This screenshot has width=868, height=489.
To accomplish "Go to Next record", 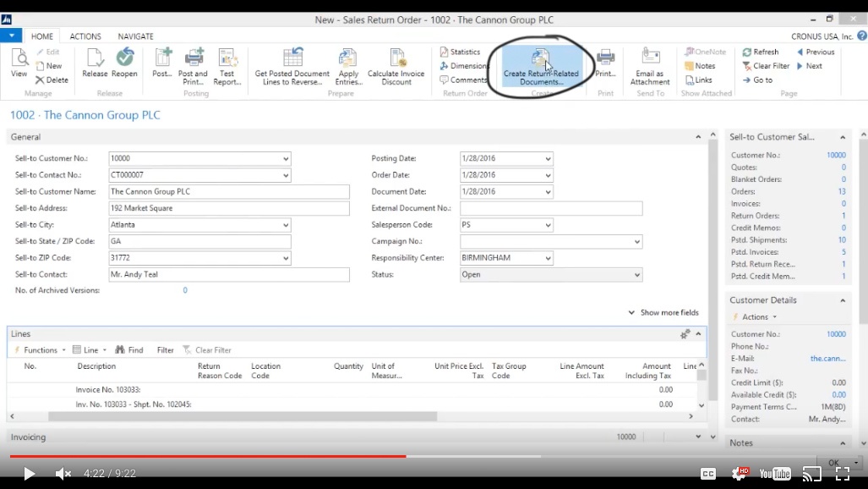I will pos(810,65).
